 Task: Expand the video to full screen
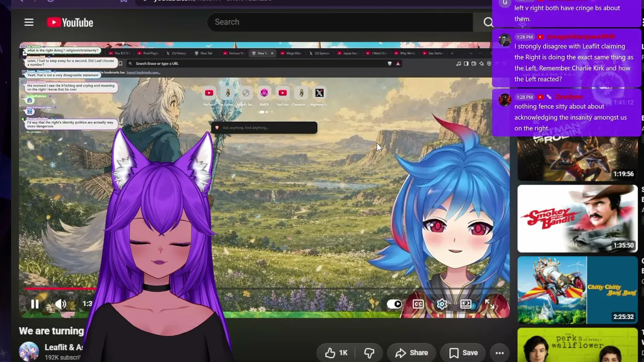490,304
